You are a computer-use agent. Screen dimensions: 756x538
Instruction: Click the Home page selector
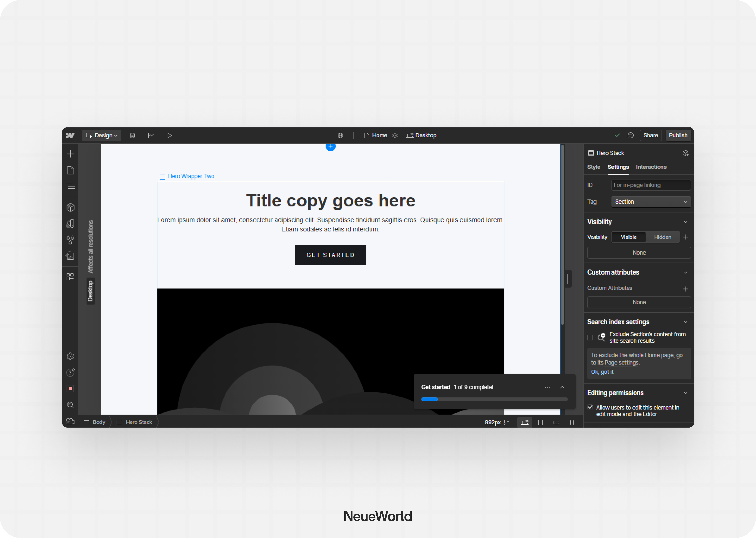(x=376, y=136)
